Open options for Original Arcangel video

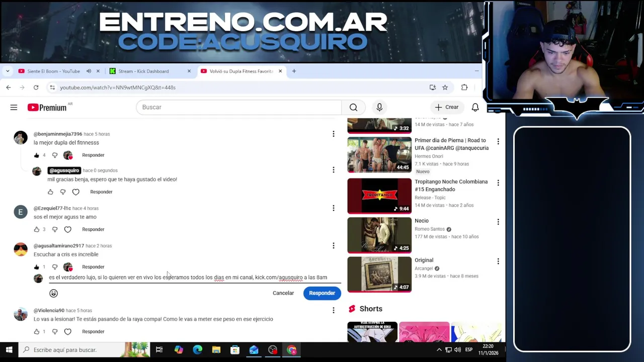pyautogui.click(x=498, y=261)
